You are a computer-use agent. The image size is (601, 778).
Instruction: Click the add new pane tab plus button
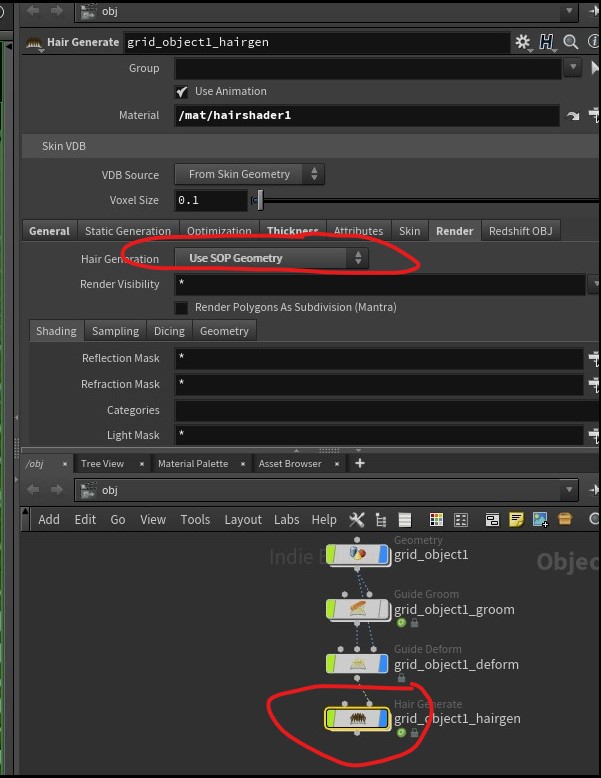(x=360, y=463)
